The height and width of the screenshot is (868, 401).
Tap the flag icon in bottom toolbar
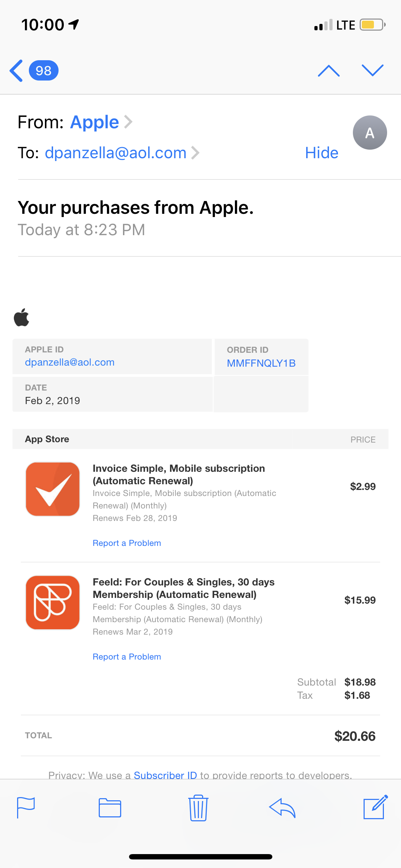pyautogui.click(x=26, y=807)
